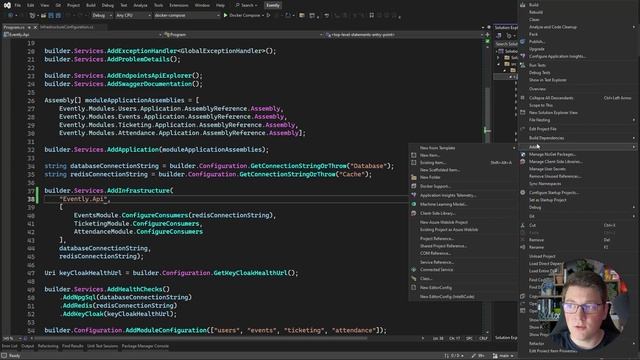Click the Connected Service icon
This screenshot has width=640, height=360.
(413, 270)
